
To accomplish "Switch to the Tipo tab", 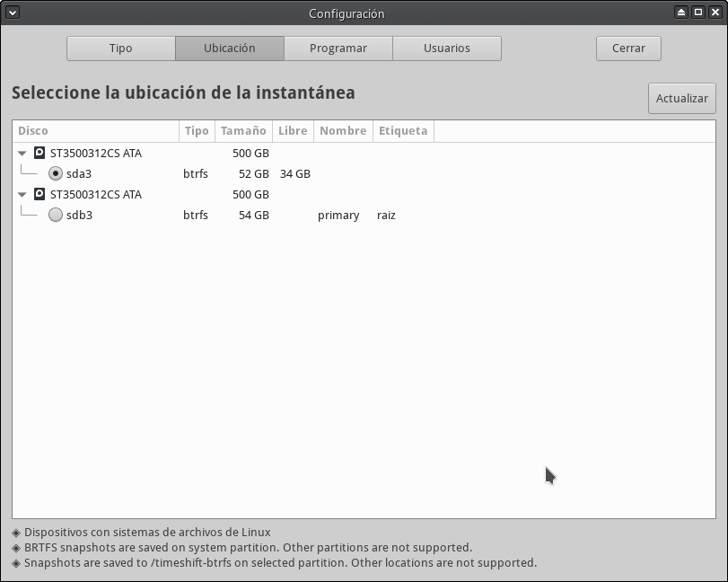I will [x=121, y=48].
